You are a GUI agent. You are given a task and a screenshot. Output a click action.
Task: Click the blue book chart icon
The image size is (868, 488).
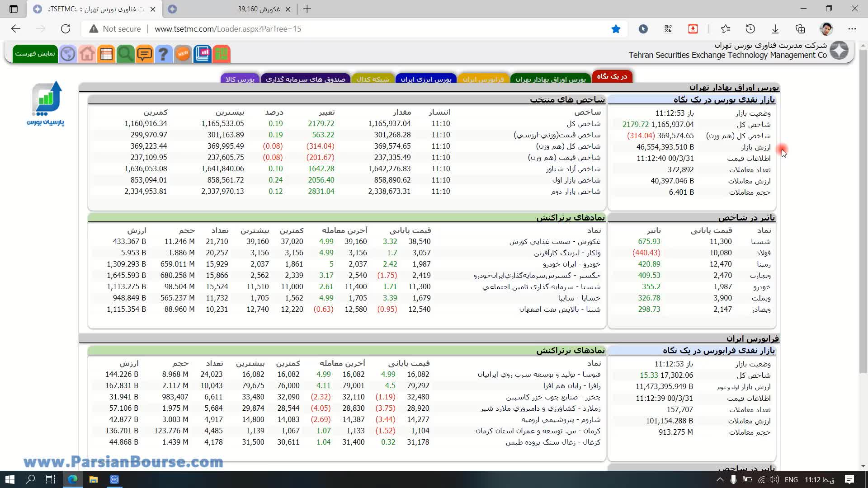[x=203, y=54]
